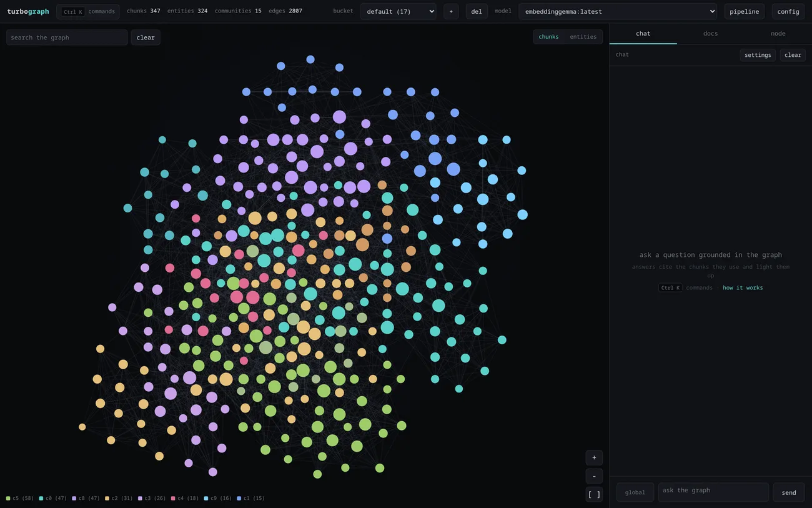Select the c3 (26) legend entry
Image resolution: width=812 pixels, height=508 pixels.
pyautogui.click(x=152, y=499)
